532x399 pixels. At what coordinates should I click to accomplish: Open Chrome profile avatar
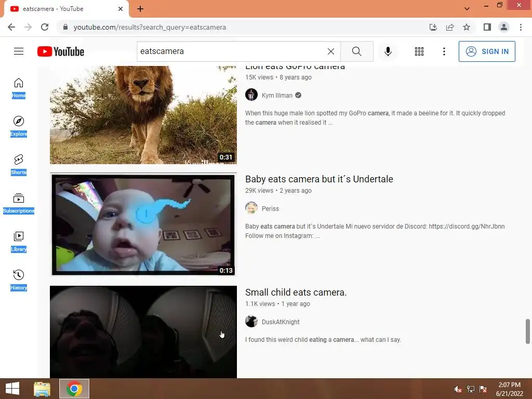(504, 27)
